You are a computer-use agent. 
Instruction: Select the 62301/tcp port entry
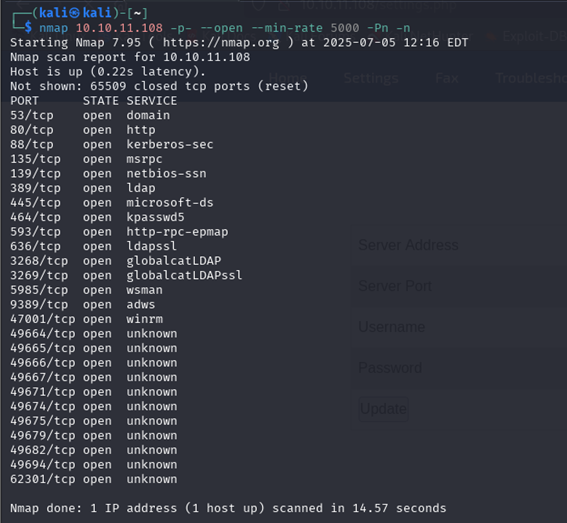43,479
